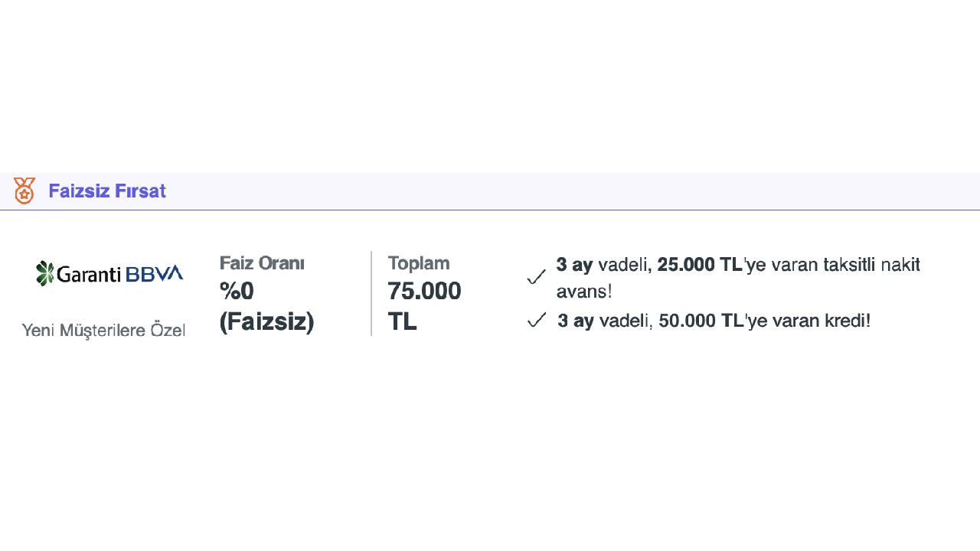Click the checkmark beside the kredi offer
Screen dimensions: 980x551
coord(536,321)
